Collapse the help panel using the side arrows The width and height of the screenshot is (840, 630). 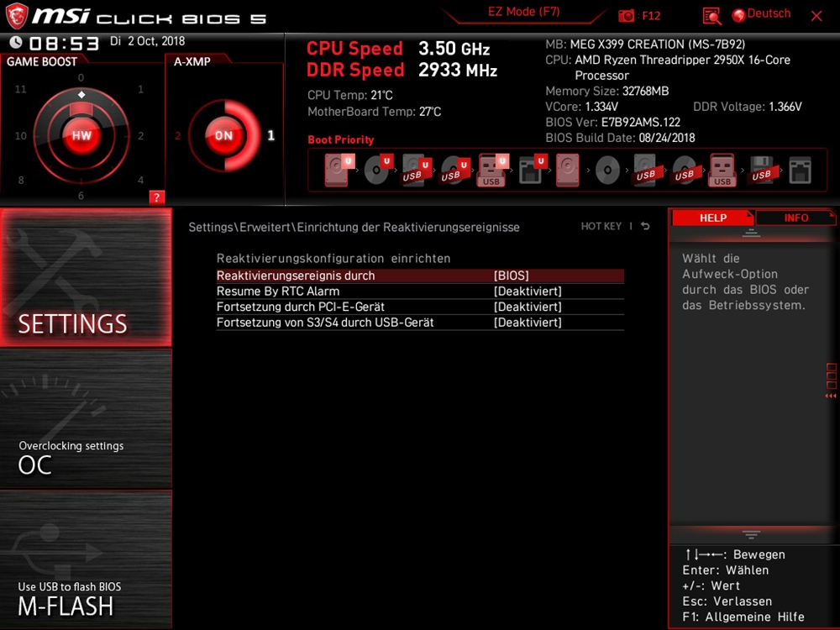click(831, 396)
